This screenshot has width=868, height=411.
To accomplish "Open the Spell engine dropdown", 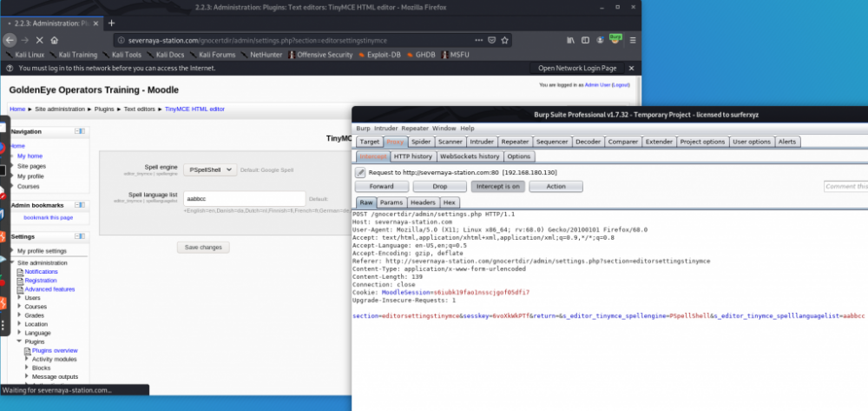I will tap(210, 169).
